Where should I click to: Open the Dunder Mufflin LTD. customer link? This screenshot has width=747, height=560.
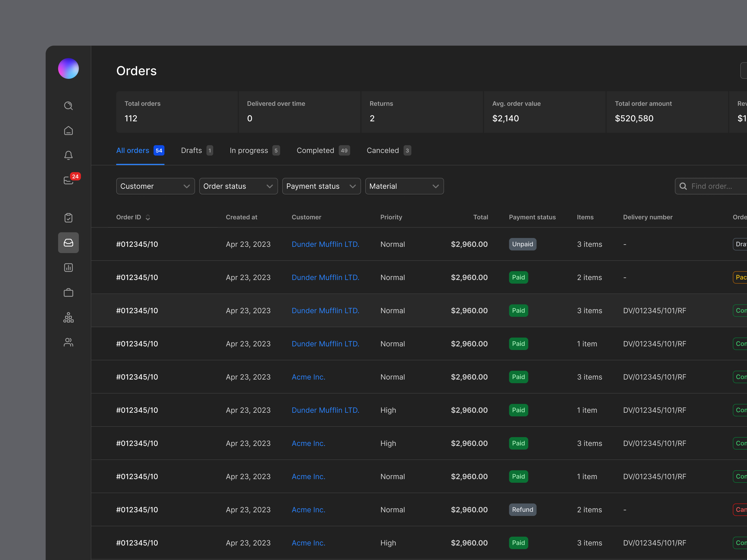[x=325, y=244]
